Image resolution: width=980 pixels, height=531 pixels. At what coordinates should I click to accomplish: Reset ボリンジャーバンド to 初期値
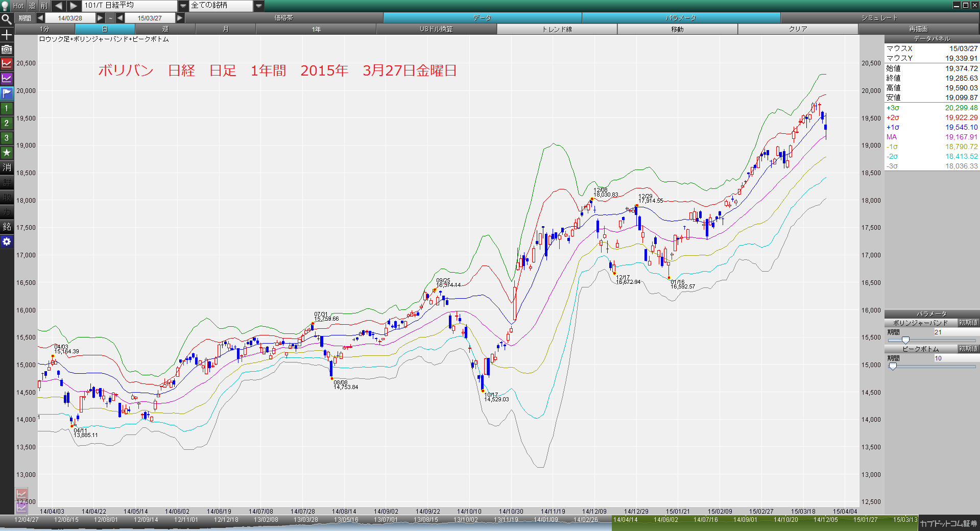(x=968, y=323)
